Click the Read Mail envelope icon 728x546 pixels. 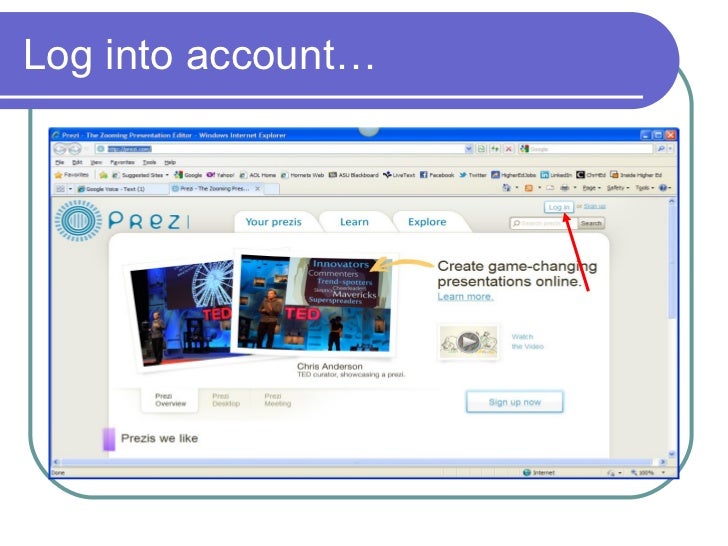(x=550, y=188)
